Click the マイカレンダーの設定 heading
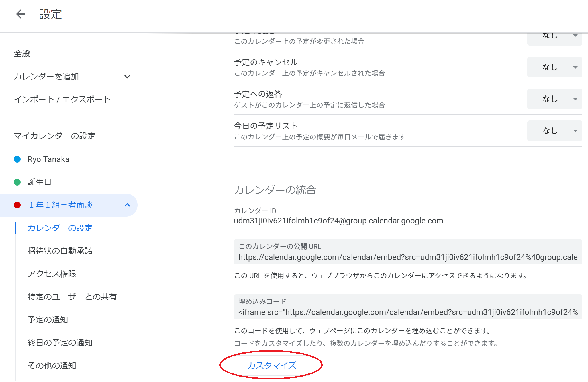588x382 pixels. [x=54, y=136]
